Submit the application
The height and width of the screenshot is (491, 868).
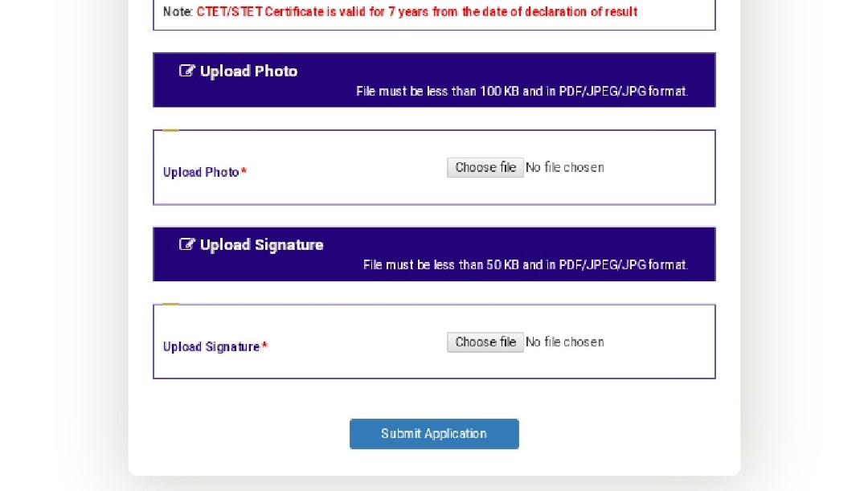pos(434,434)
